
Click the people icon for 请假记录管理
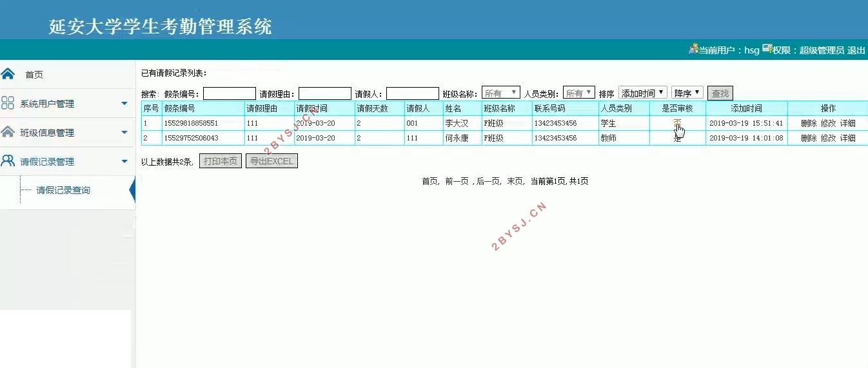coord(8,161)
